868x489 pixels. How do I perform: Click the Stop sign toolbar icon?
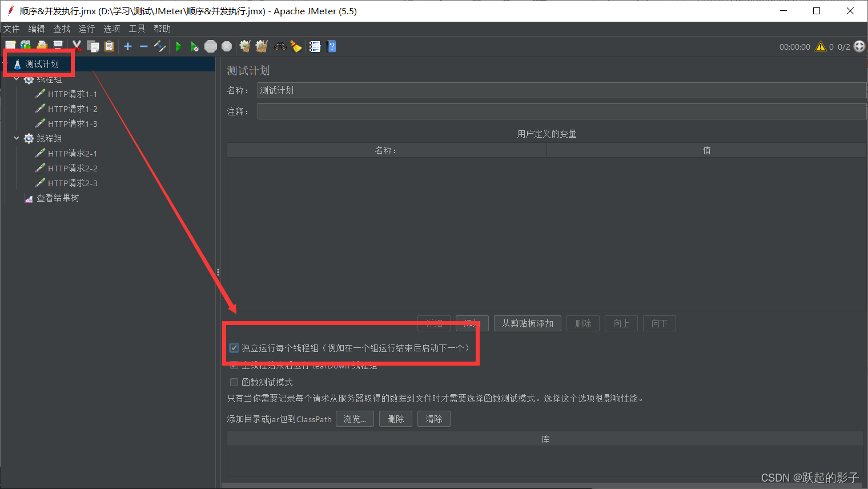pyautogui.click(x=211, y=46)
